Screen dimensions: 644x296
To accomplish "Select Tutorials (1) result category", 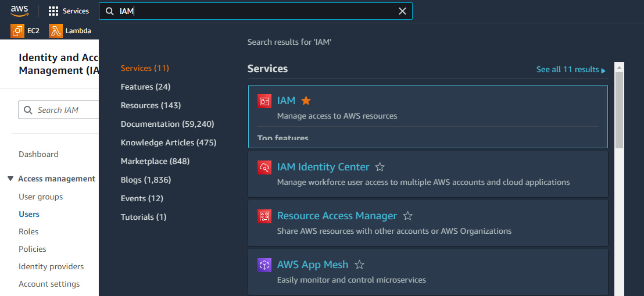I will click(144, 217).
